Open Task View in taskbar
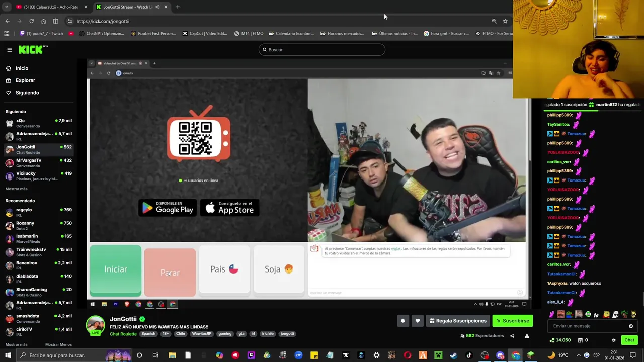The image size is (644, 362). pos(155,355)
